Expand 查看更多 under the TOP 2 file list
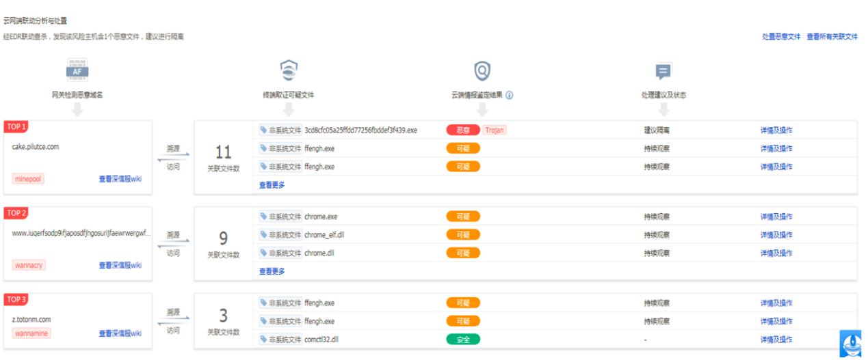Image resolution: width=868 pixels, height=360 pixels. click(272, 271)
